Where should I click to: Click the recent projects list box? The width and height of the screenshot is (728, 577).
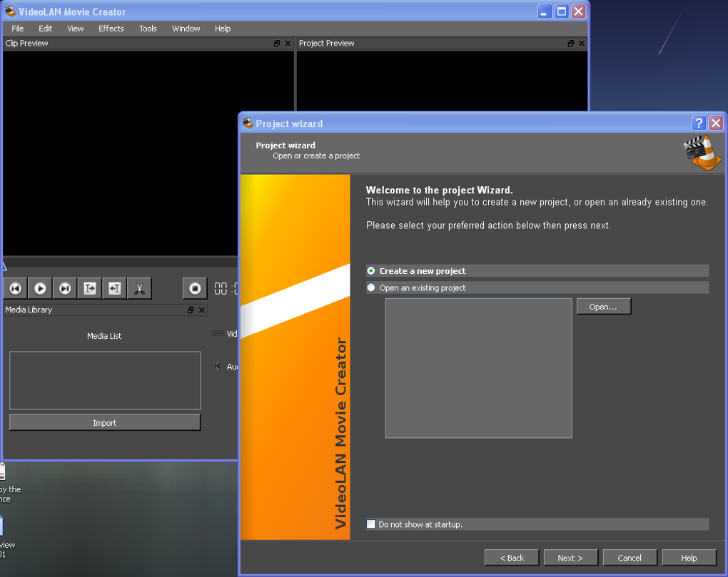(x=479, y=368)
